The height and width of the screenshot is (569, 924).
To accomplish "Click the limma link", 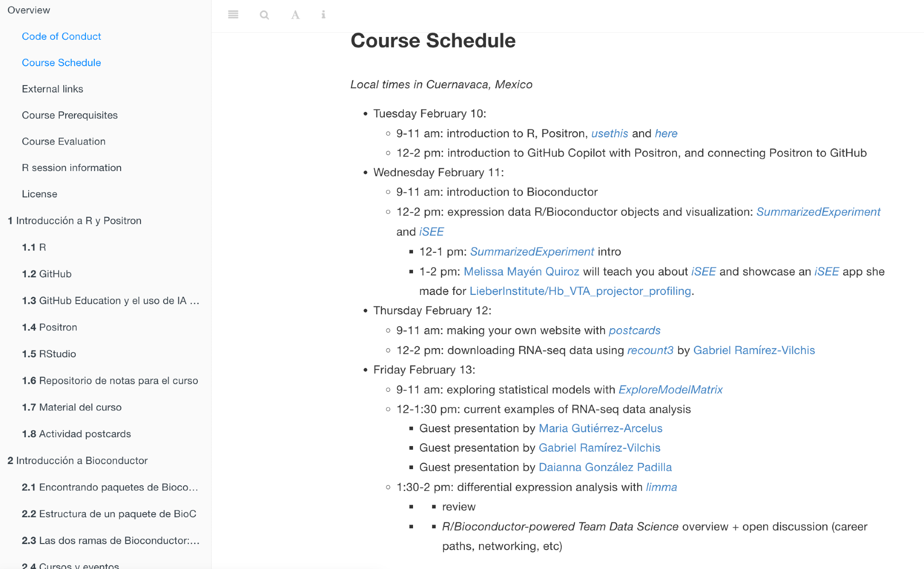I will coord(661,487).
